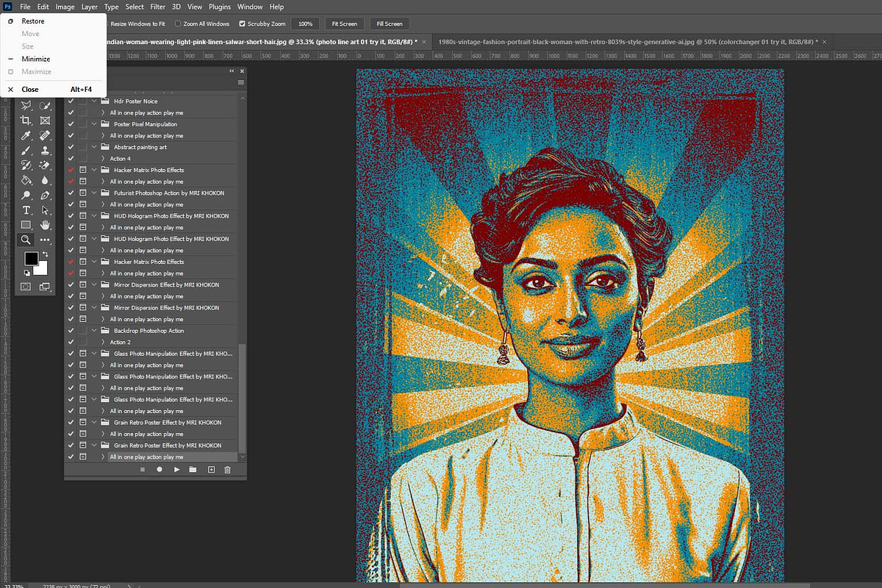Select the Frame tool
The width and height of the screenshot is (882, 588).
click(x=45, y=121)
